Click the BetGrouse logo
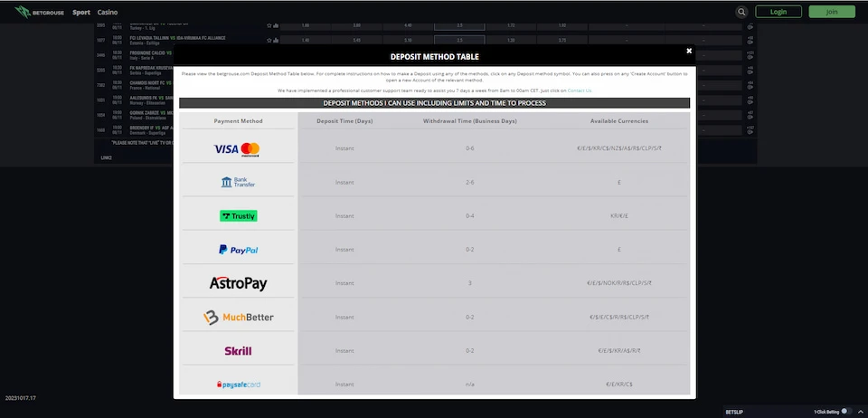 [x=39, y=12]
